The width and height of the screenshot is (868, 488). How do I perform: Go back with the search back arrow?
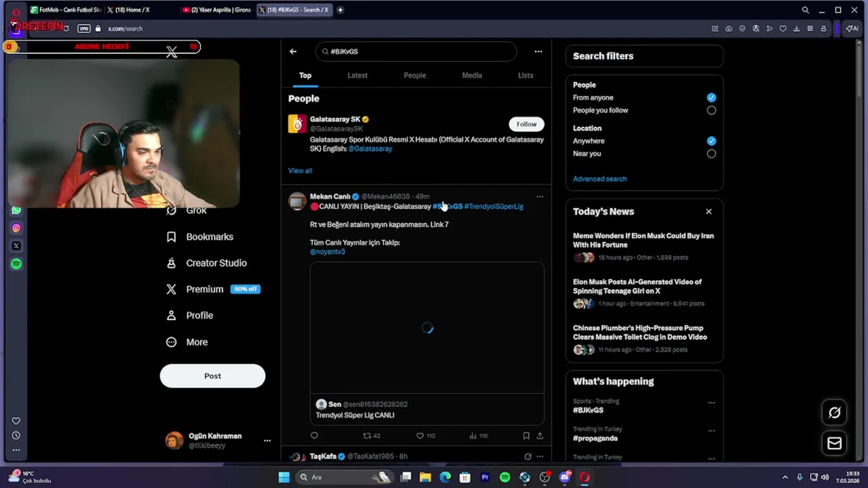[293, 52]
